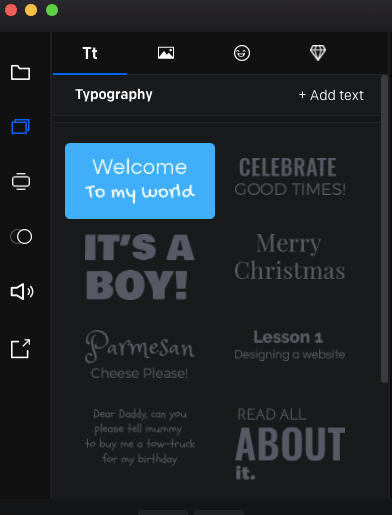This screenshot has width=392, height=515.
Task: Select the blue layers icon in the sidebar
Action: pos(20,126)
